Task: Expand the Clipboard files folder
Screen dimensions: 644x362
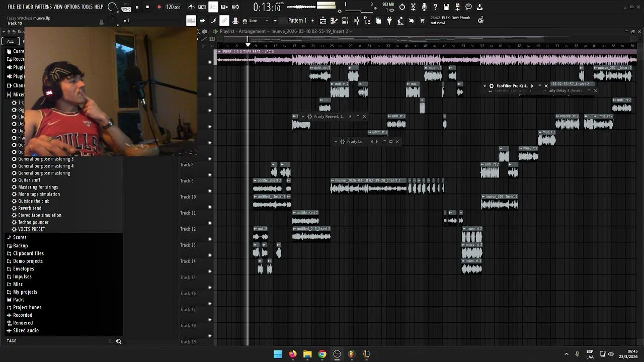Action: pyautogui.click(x=28, y=253)
